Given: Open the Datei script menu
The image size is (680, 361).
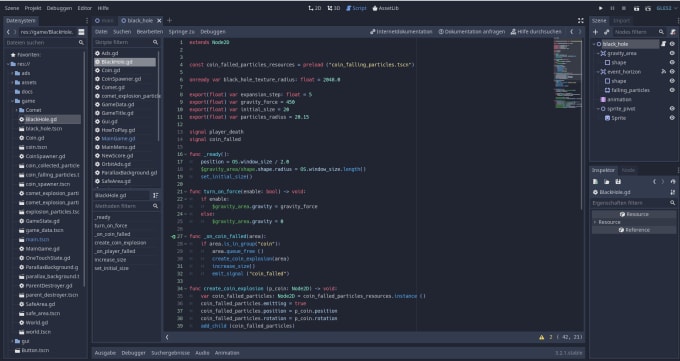Looking at the screenshot, I should coord(101,32).
